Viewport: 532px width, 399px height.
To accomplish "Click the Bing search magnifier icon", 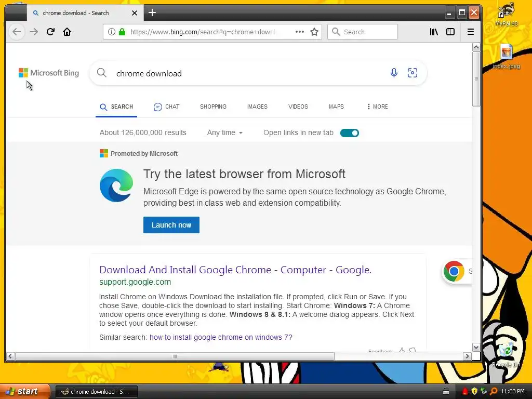I will (101, 73).
